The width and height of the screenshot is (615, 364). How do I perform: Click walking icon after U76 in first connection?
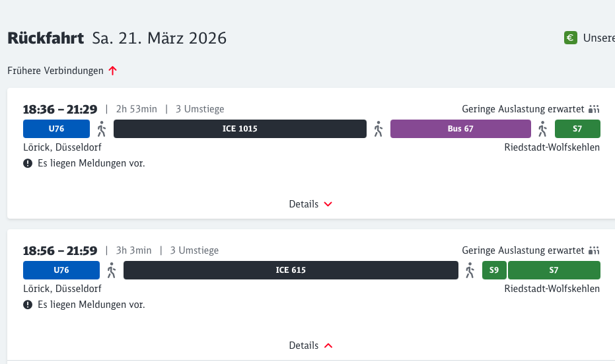pyautogui.click(x=102, y=129)
